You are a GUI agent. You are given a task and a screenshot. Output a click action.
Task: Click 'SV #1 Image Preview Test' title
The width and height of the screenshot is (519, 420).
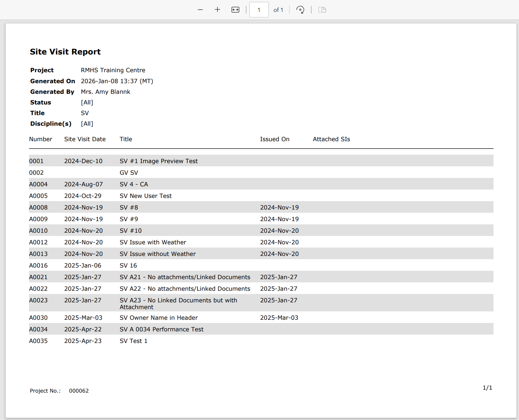point(159,161)
